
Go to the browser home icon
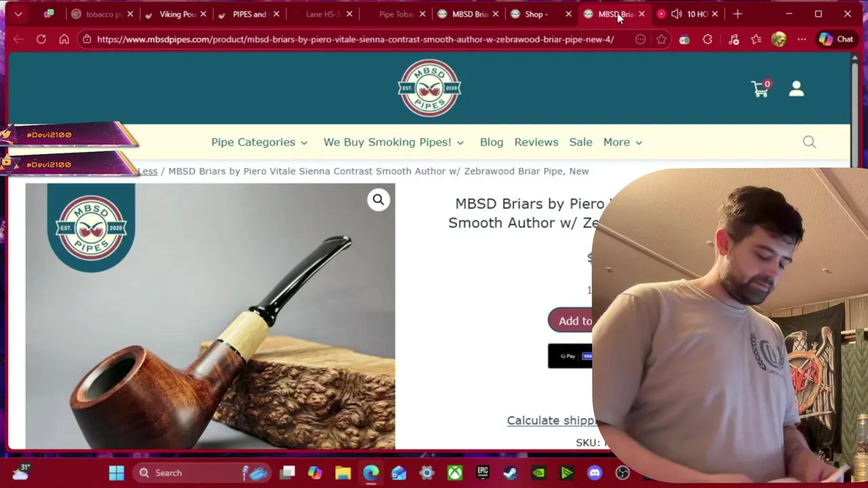64,39
